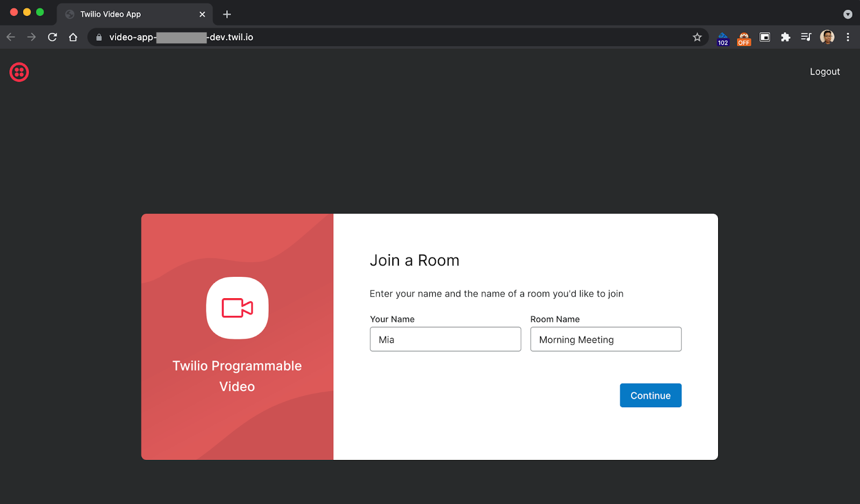
Task: Reload the page with the refresh icon
Action: (52, 37)
